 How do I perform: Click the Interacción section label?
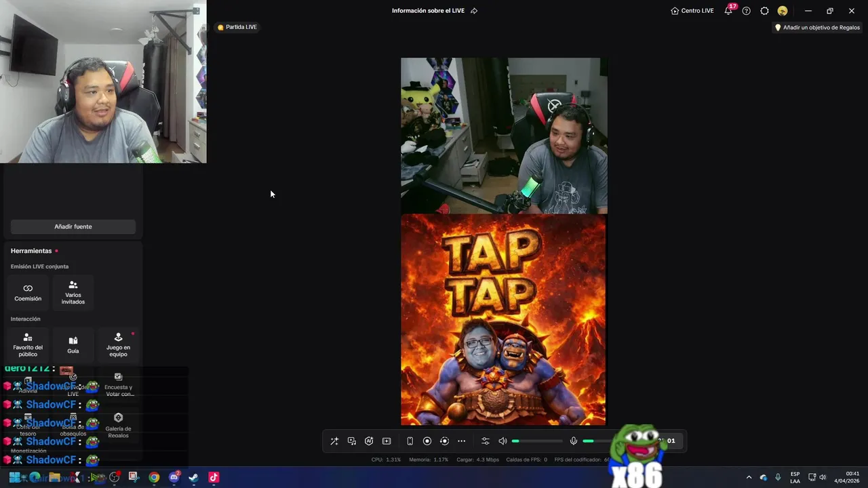25,319
